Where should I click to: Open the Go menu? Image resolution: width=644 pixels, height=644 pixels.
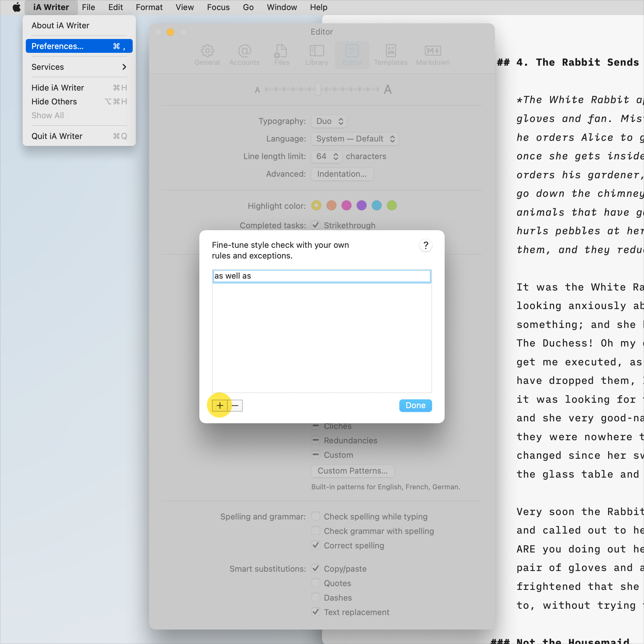point(248,7)
